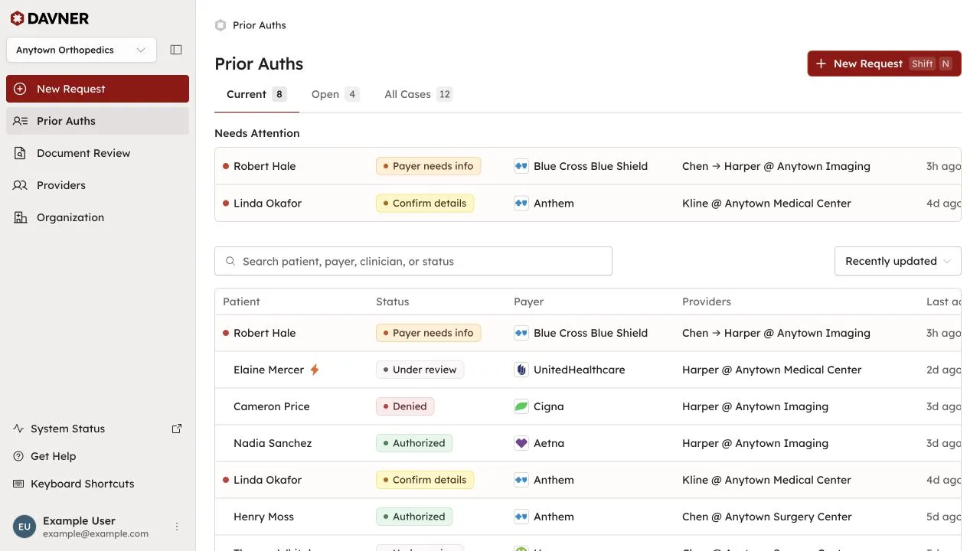The height and width of the screenshot is (551, 980).
Task: Click the Payer column header
Action: coord(528,302)
